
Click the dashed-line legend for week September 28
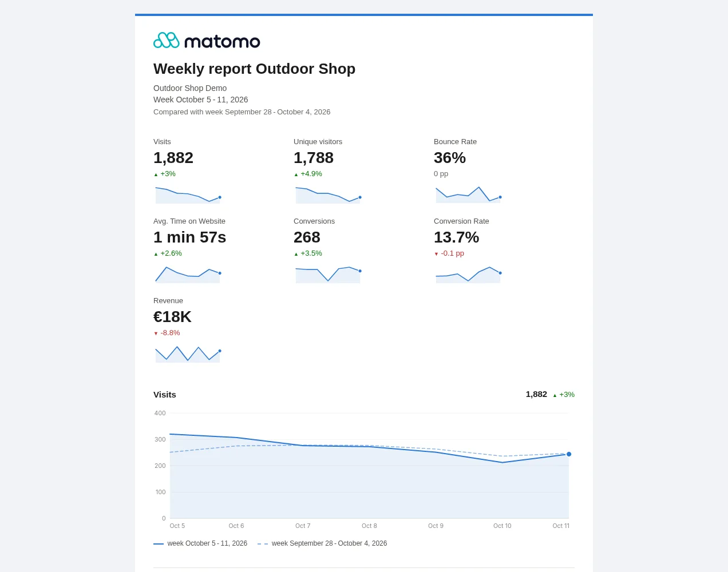click(x=322, y=543)
